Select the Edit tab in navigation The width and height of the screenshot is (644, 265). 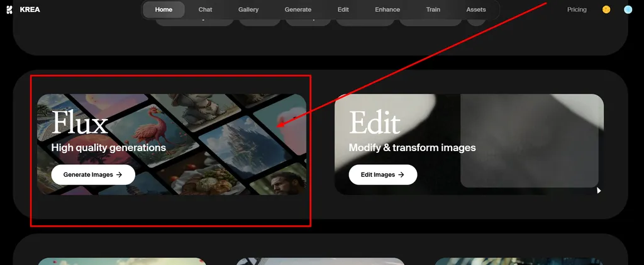coord(343,9)
